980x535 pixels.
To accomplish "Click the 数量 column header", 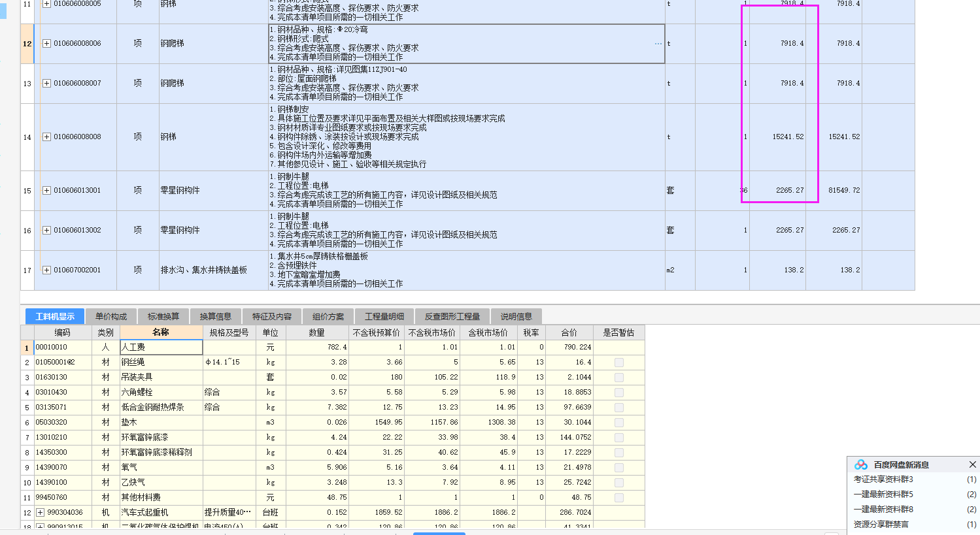I will [317, 332].
